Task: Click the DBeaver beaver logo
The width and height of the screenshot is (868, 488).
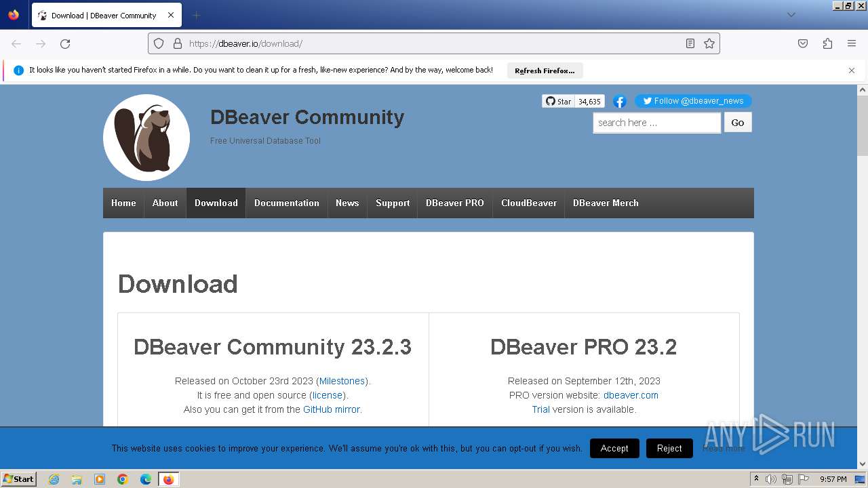Action: 146,138
